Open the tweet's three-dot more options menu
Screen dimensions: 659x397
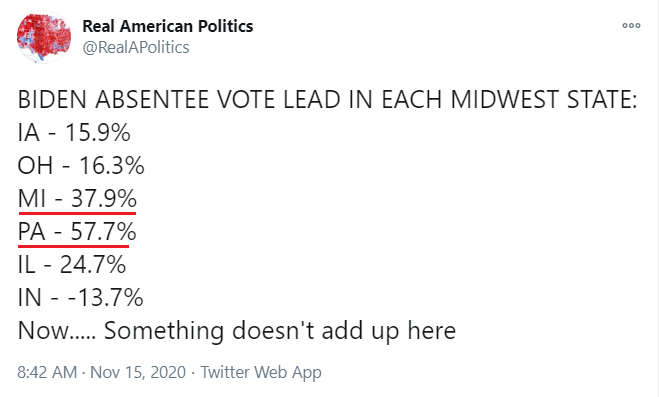(631, 26)
